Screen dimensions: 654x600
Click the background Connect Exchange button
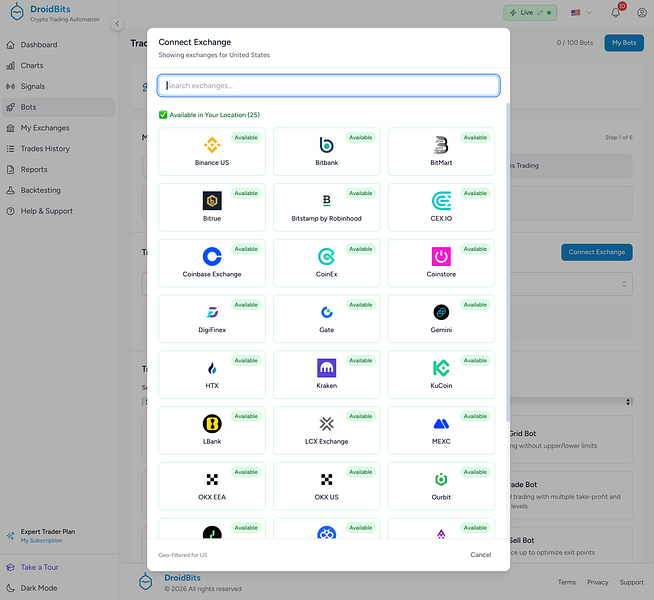pyautogui.click(x=596, y=252)
